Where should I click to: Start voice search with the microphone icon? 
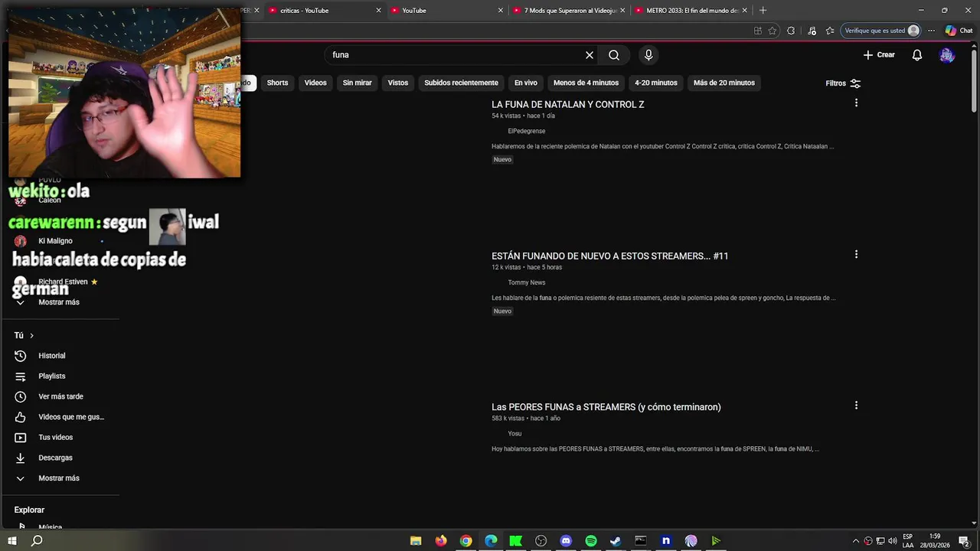(x=648, y=55)
